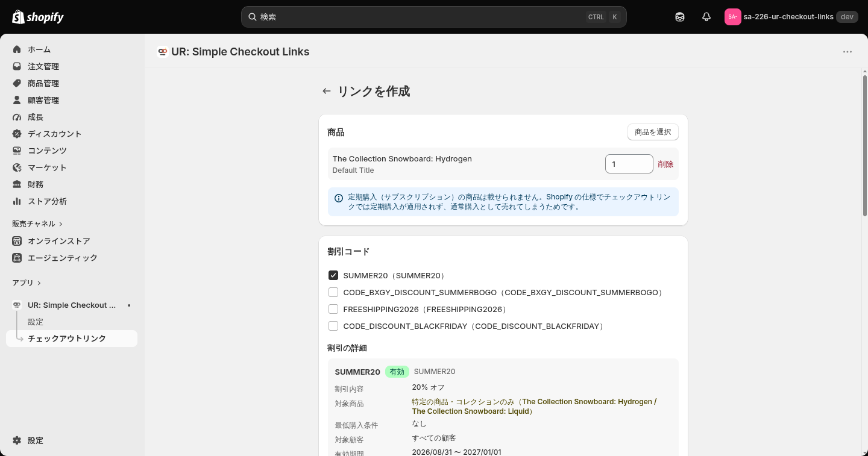Click the globe icon for マーケット
Viewport: 868px width, 456px height.
click(17, 167)
